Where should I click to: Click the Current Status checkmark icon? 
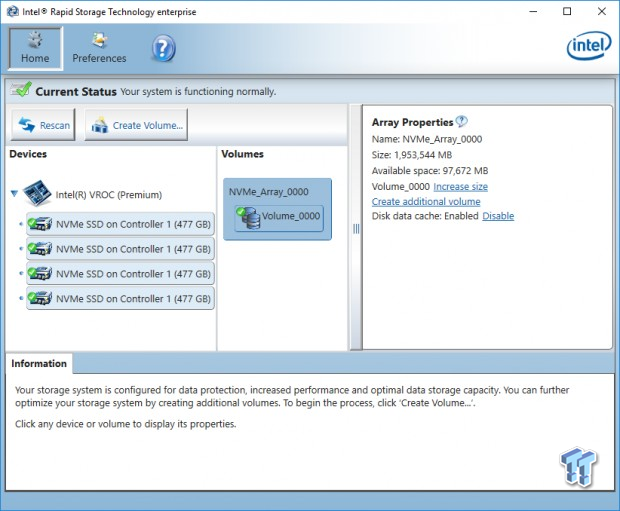(21, 90)
